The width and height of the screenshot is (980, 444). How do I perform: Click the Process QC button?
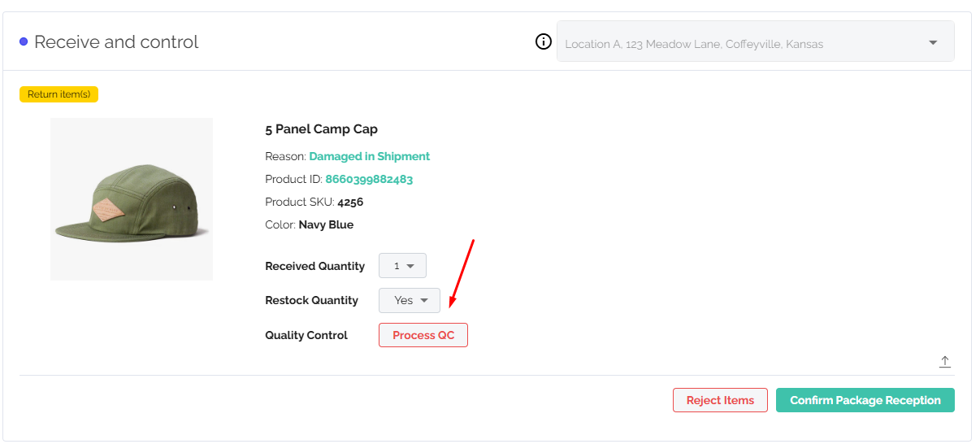pyautogui.click(x=423, y=335)
